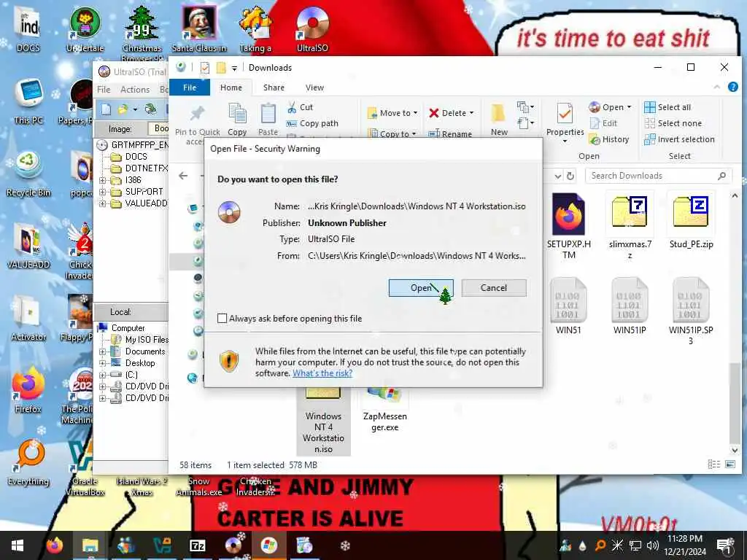Collapse the ribbon chevron

716,87
